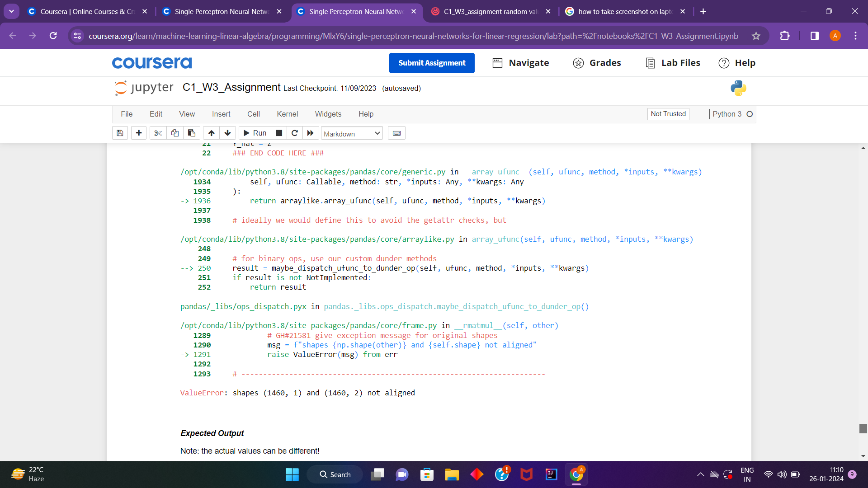Show hidden system tray icons
Screen dimensions: 868x488
point(700,474)
